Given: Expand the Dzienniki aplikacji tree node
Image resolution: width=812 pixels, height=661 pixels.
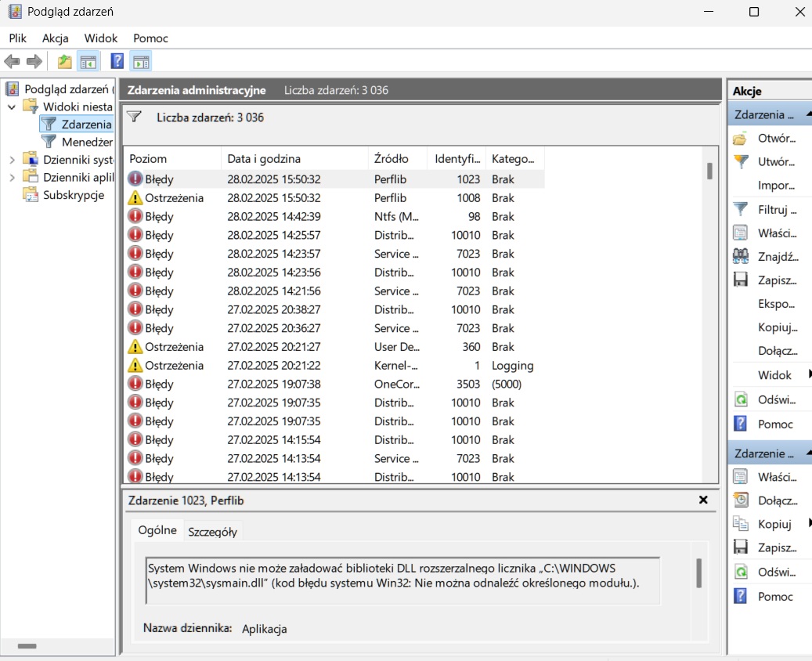Looking at the screenshot, I should tap(12, 177).
